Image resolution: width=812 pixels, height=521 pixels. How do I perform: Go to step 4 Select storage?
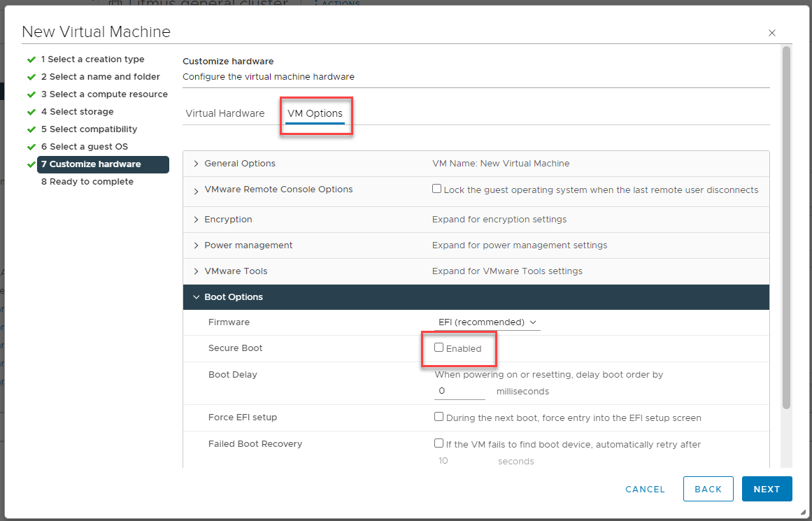tap(76, 111)
